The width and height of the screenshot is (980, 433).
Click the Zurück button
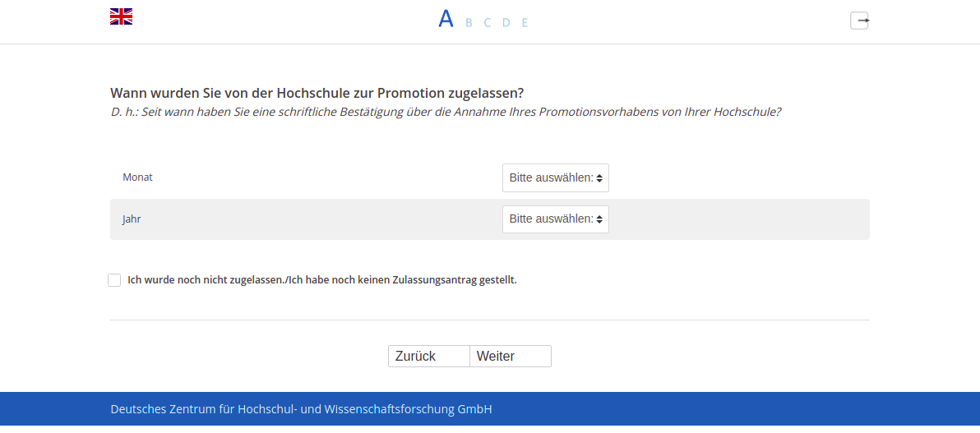coord(429,356)
